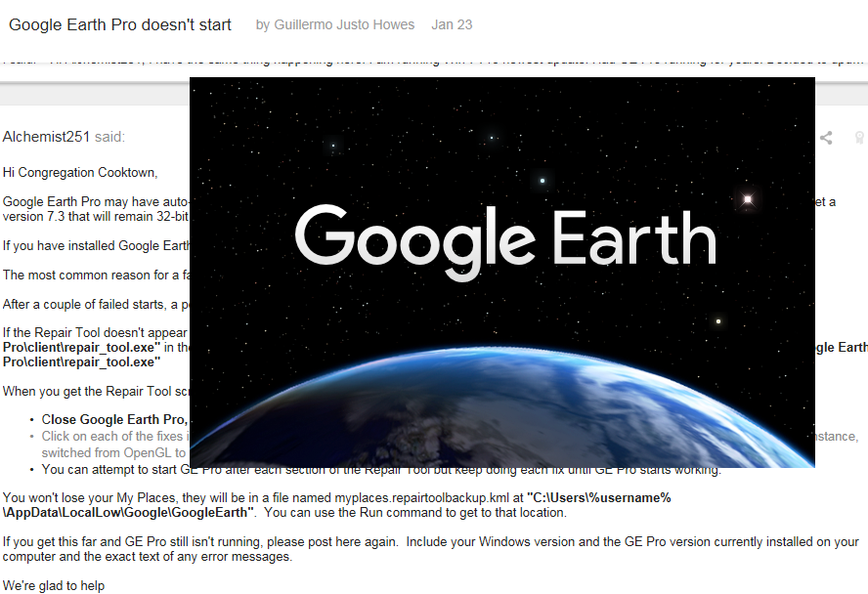Open author Guillermo Justo Howes' profile
The height and width of the screenshot is (594, 868).
344,24
